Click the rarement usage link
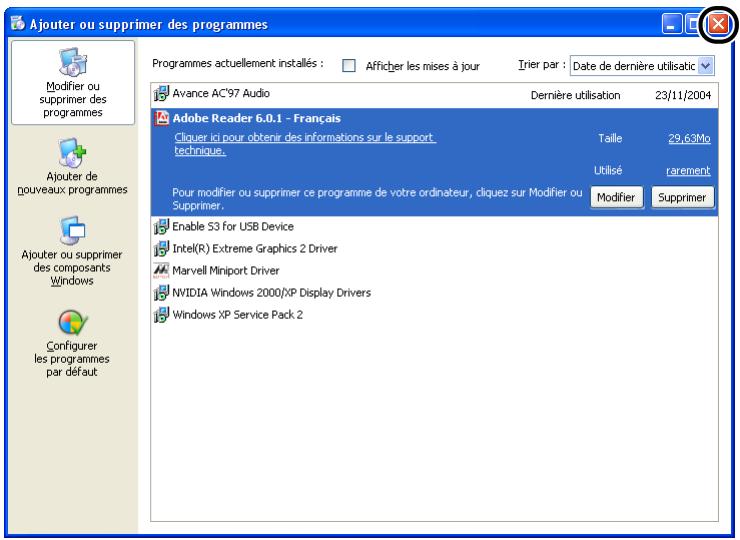The height and width of the screenshot is (540, 740). point(688,170)
